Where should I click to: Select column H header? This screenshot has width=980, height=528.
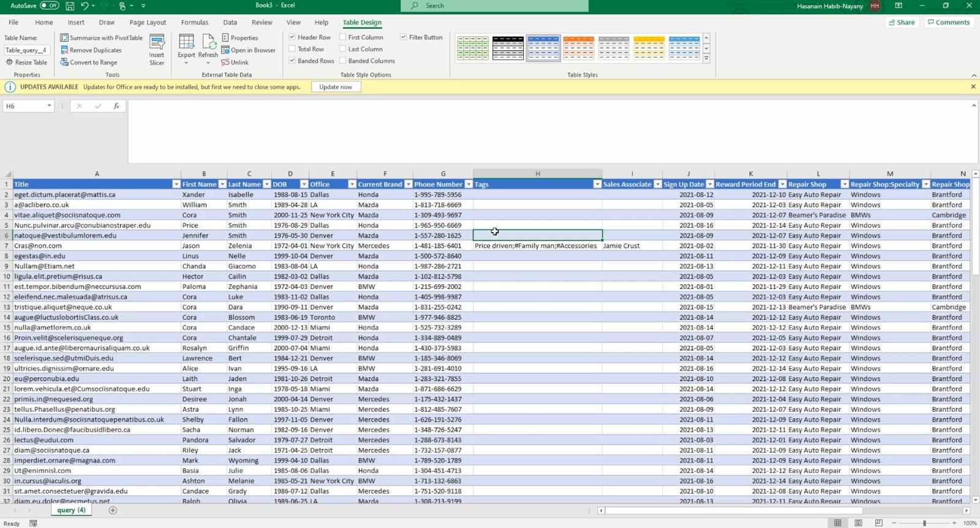[537, 174]
